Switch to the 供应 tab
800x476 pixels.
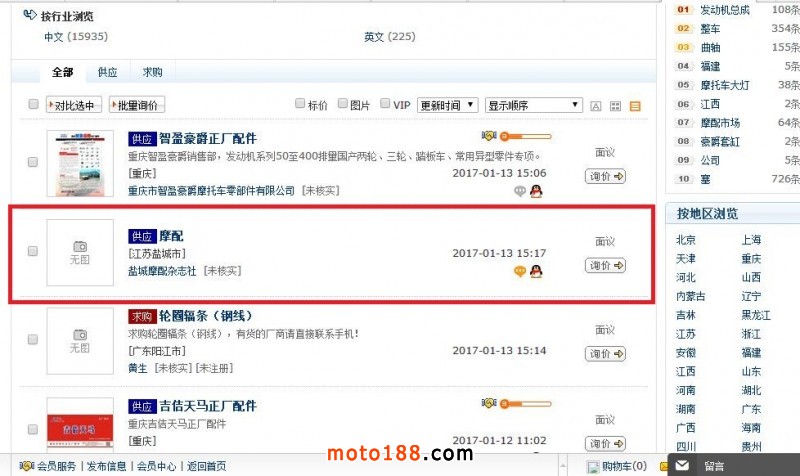pos(108,72)
